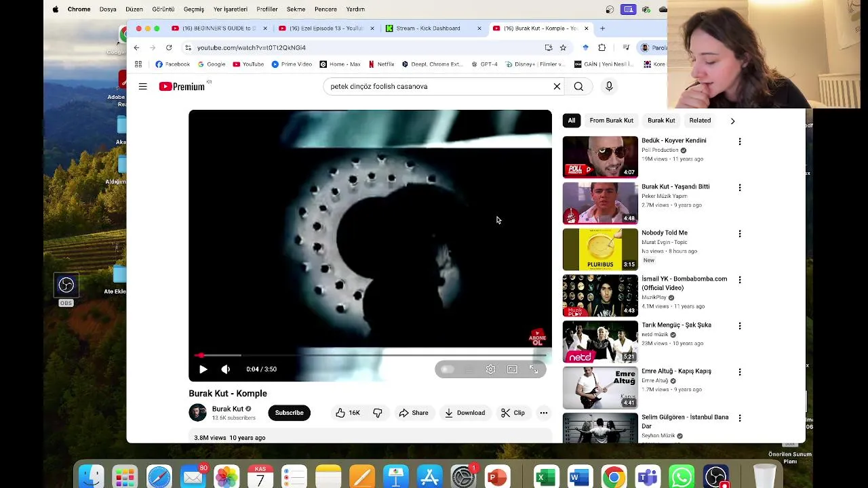Screen dimensions: 868x488
Task: Open options for Nobody Told Me
Action: [x=740, y=234]
